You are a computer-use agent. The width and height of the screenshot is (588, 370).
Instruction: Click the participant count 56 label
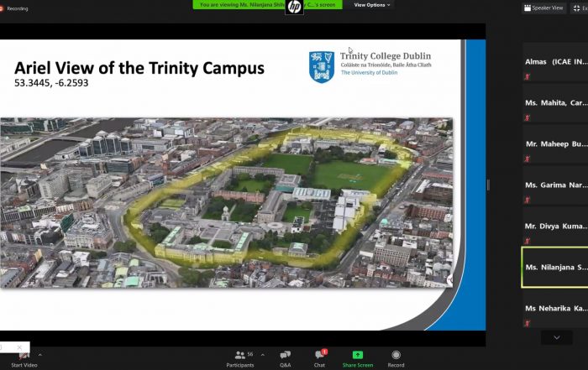[x=250, y=354]
